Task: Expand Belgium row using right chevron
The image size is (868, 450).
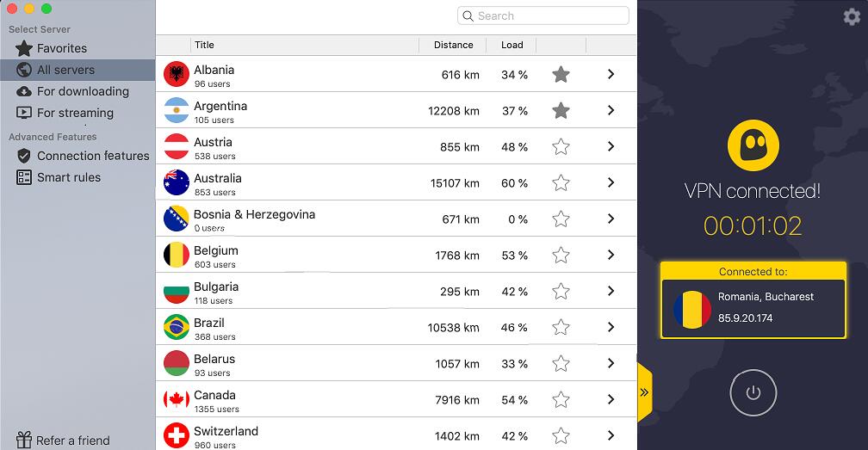Action: [x=611, y=255]
